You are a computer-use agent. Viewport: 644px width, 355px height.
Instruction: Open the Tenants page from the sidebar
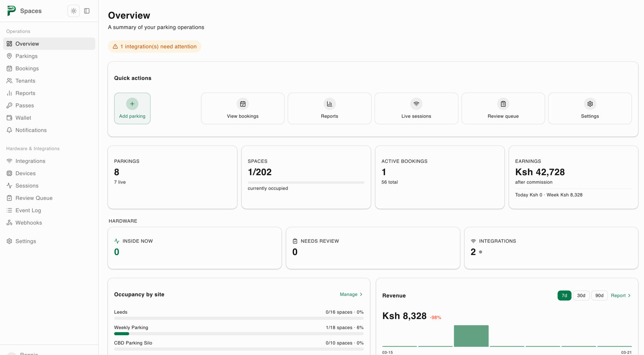(25, 81)
